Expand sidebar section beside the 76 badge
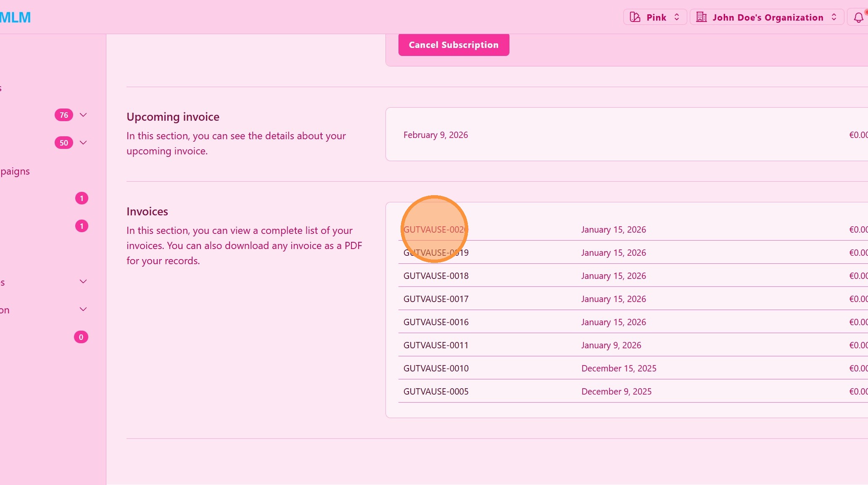Viewport: 868px width, 485px height. click(x=83, y=115)
